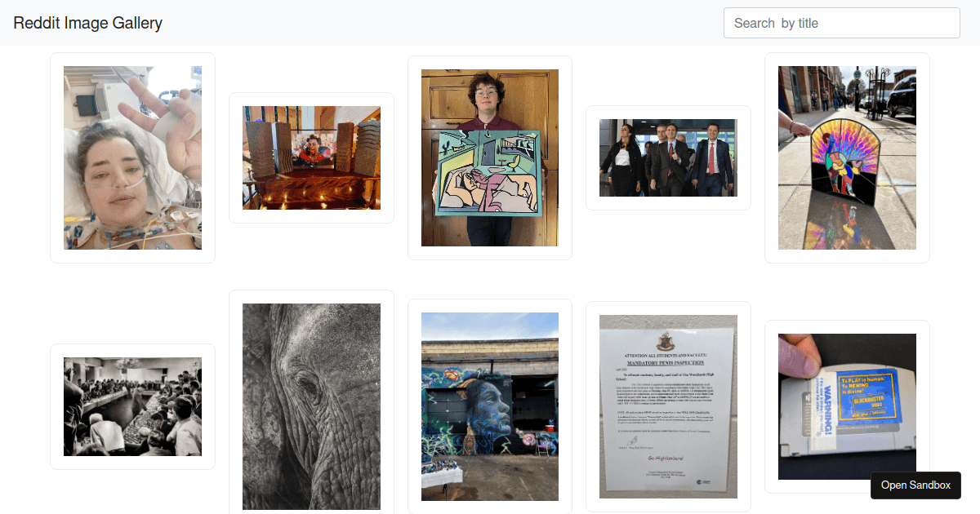View the street mural face photo
The width and height of the screenshot is (980, 514).
click(490, 406)
